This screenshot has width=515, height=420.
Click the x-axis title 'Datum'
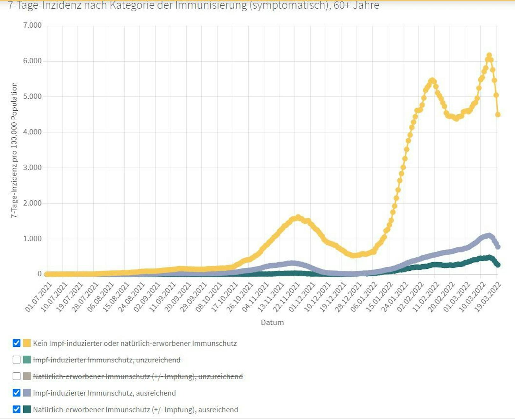point(272,322)
